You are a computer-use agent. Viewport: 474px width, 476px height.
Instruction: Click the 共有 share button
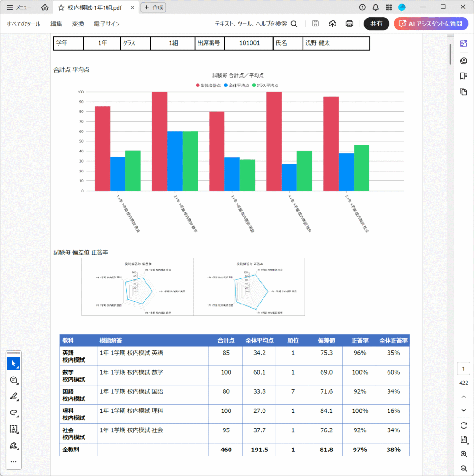click(x=376, y=24)
